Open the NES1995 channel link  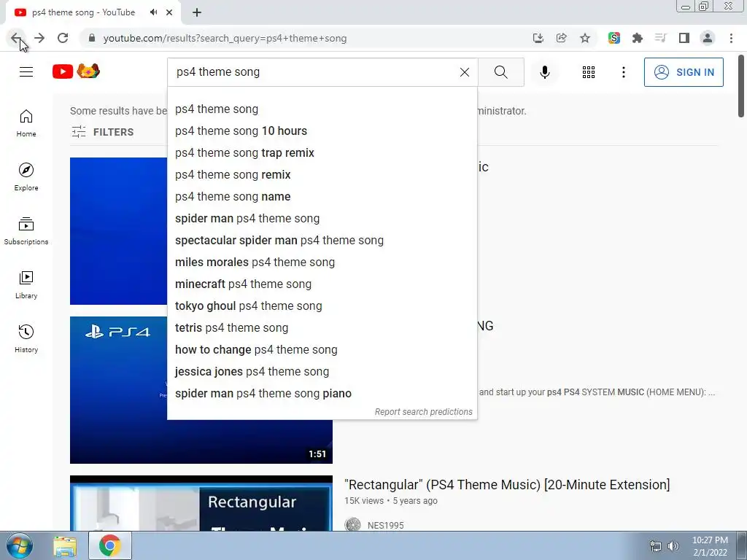(x=385, y=525)
